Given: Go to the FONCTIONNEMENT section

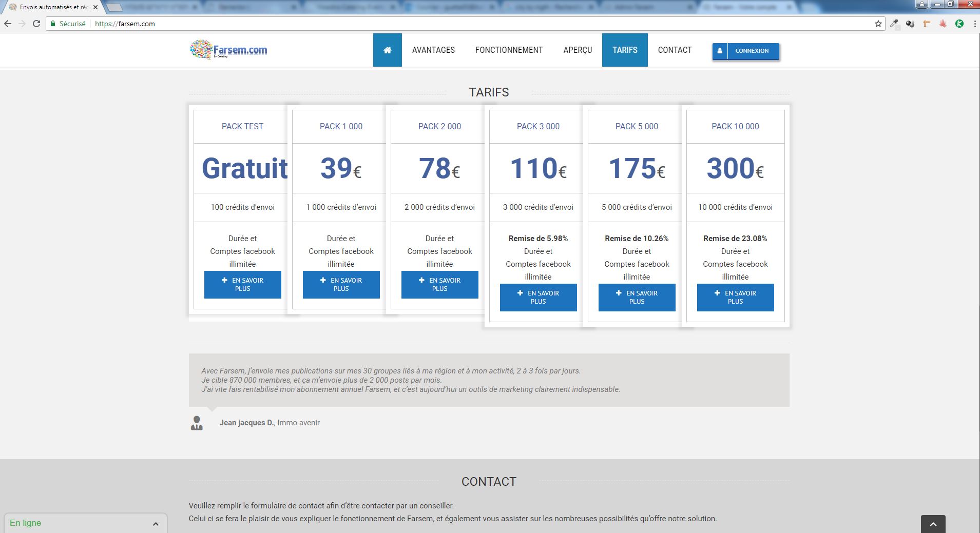Looking at the screenshot, I should (509, 50).
